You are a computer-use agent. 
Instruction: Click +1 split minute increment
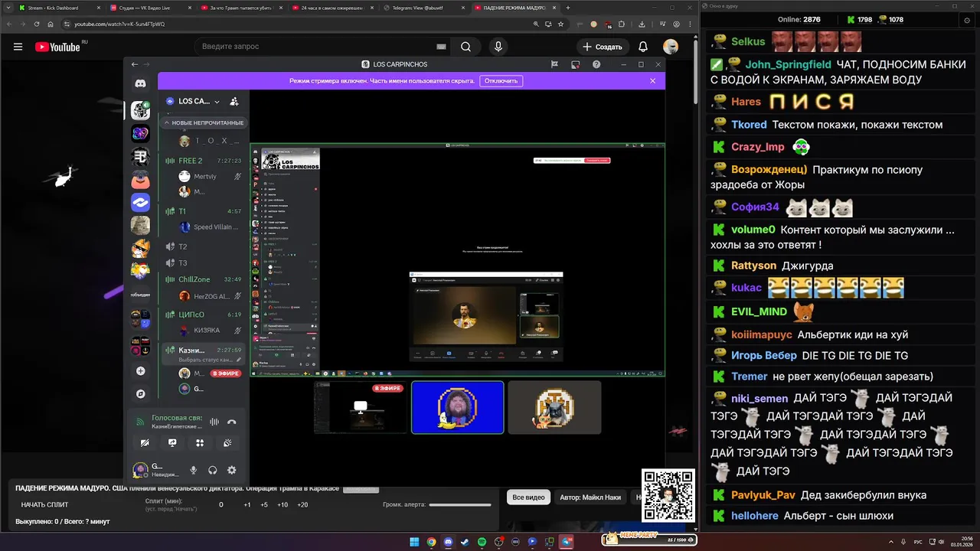[247, 504]
